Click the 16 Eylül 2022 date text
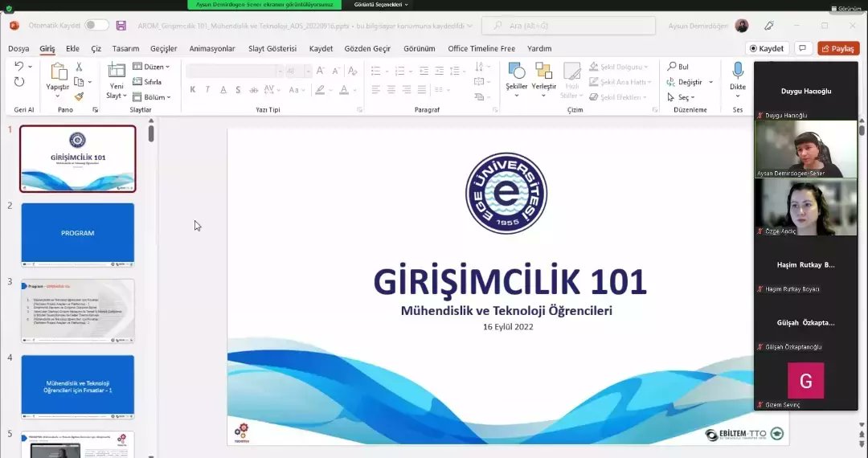The width and height of the screenshot is (868, 458). [x=508, y=327]
